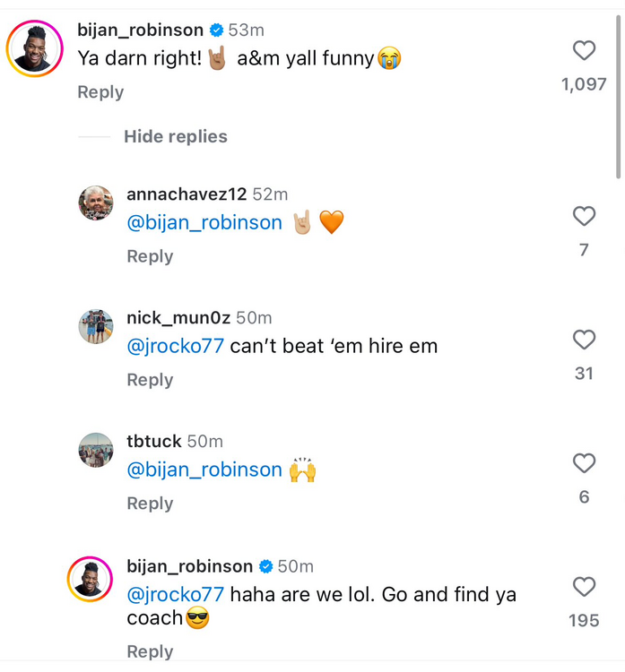Open the @bijan_robinson mention in annachavez12's reply
The image size is (625, 672).
(x=204, y=222)
